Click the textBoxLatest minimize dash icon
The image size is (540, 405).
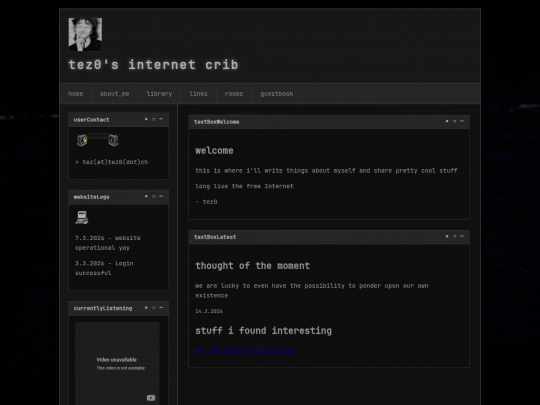coord(462,236)
